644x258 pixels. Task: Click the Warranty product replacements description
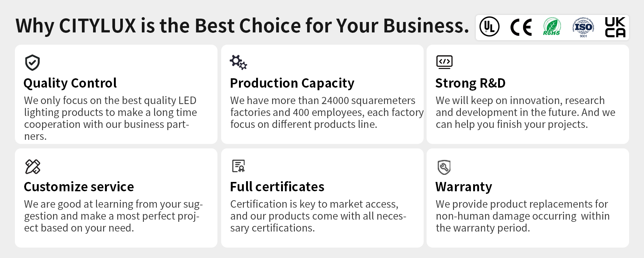click(x=522, y=216)
